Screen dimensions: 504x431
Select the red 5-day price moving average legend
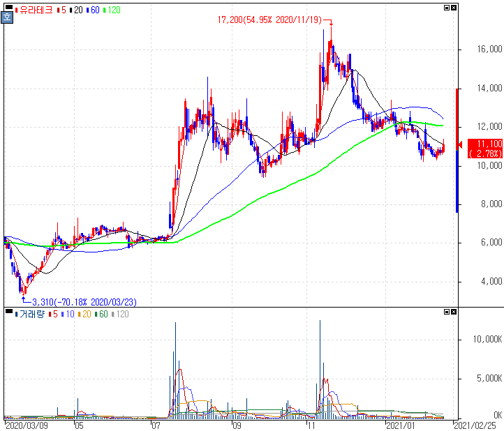coord(61,10)
